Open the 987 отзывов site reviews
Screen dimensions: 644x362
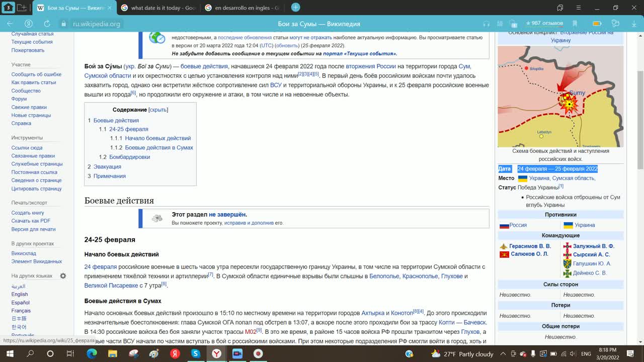pyautogui.click(x=544, y=23)
